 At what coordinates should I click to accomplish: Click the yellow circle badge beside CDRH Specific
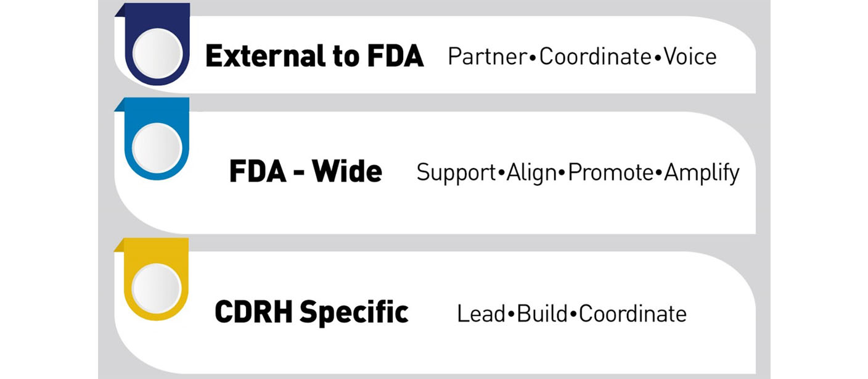coord(157,288)
